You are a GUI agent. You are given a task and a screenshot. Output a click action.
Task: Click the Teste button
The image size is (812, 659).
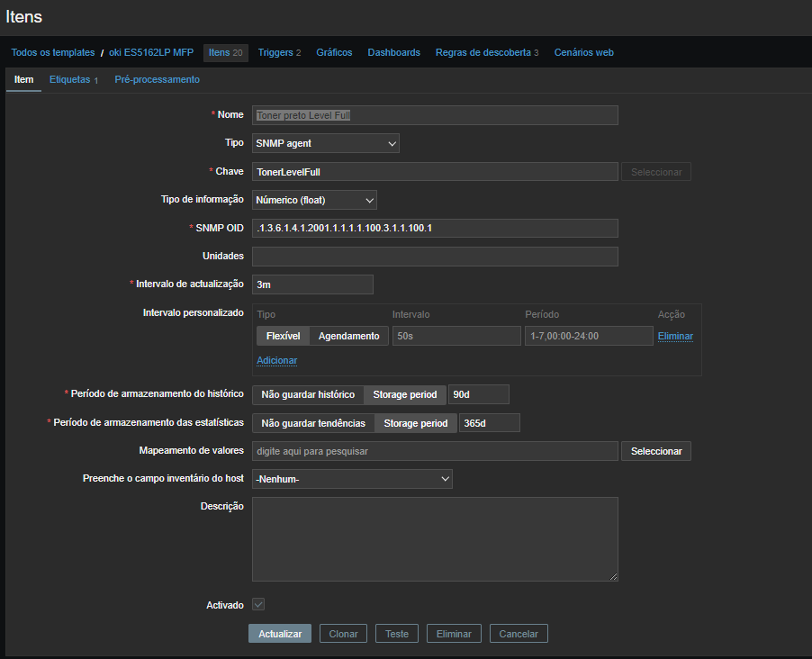click(x=397, y=634)
